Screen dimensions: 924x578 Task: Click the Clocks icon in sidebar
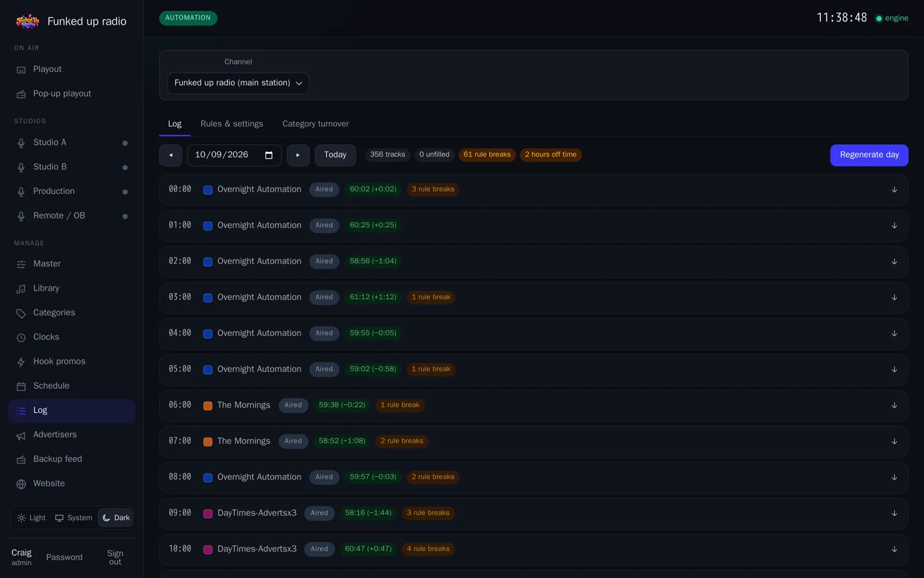click(x=21, y=338)
